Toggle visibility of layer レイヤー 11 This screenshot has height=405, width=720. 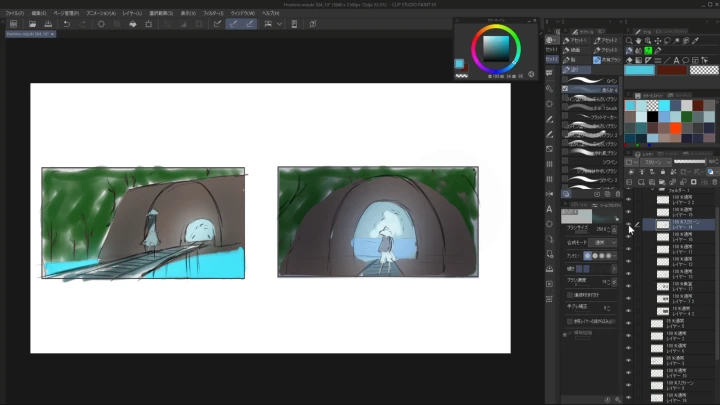tap(628, 249)
